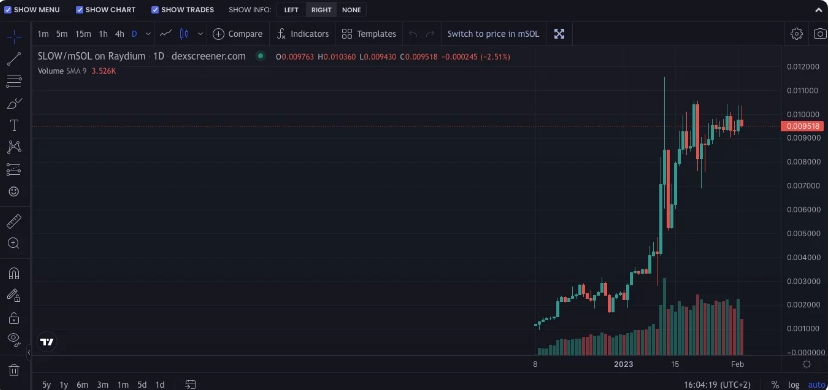The height and width of the screenshot is (390, 829).
Task: Switch to the D daily interval
Action: [134, 34]
